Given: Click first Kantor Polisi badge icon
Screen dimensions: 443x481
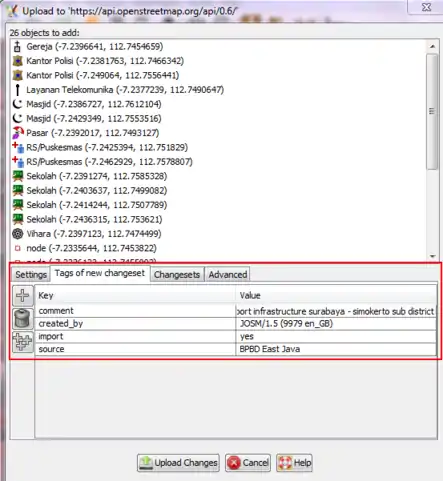Looking at the screenshot, I should 18,61.
